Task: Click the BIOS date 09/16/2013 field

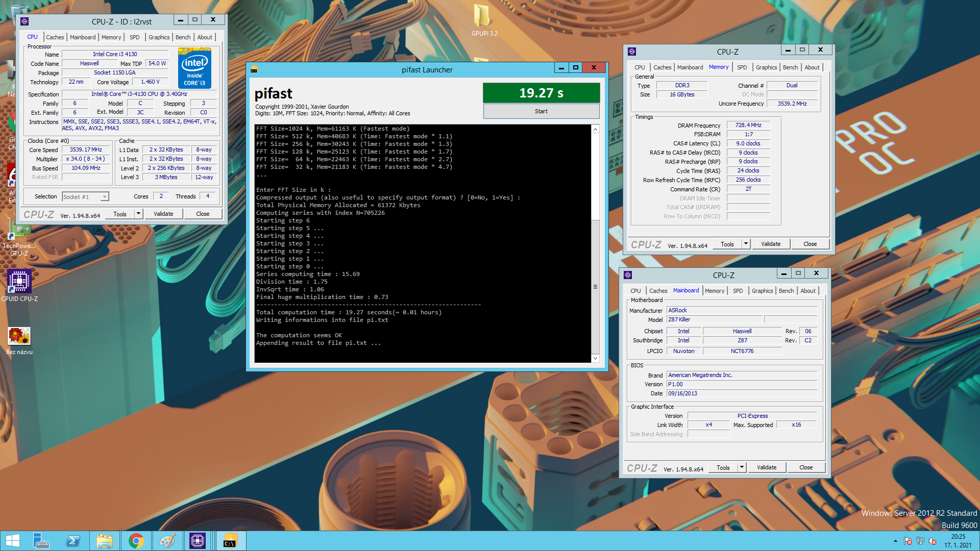Action: coord(742,393)
